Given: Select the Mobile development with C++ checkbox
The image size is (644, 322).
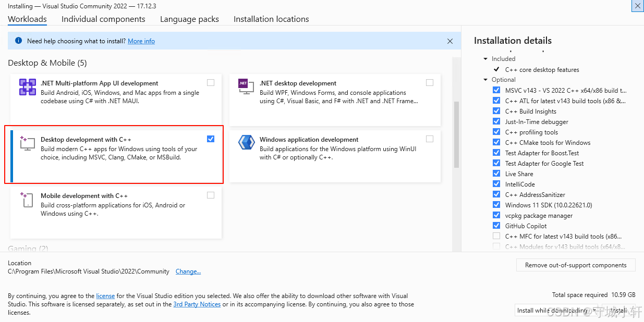Looking at the screenshot, I should (x=211, y=195).
